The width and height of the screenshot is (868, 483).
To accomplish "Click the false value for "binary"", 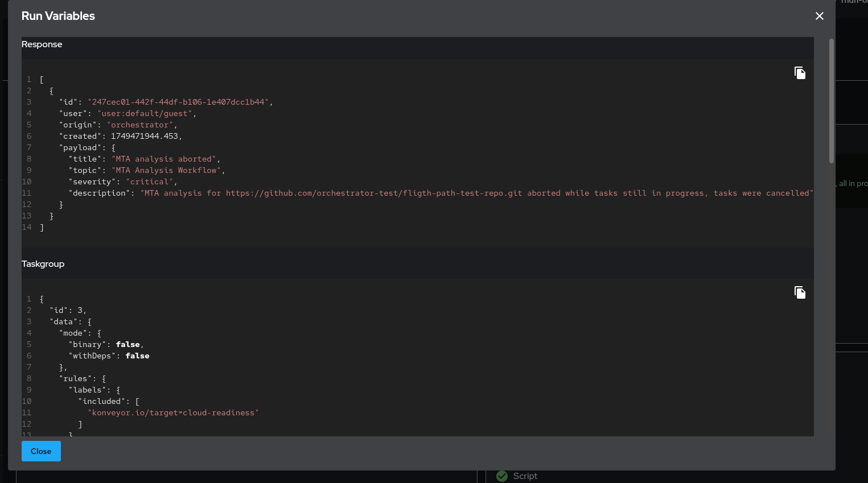I will pyautogui.click(x=127, y=345).
